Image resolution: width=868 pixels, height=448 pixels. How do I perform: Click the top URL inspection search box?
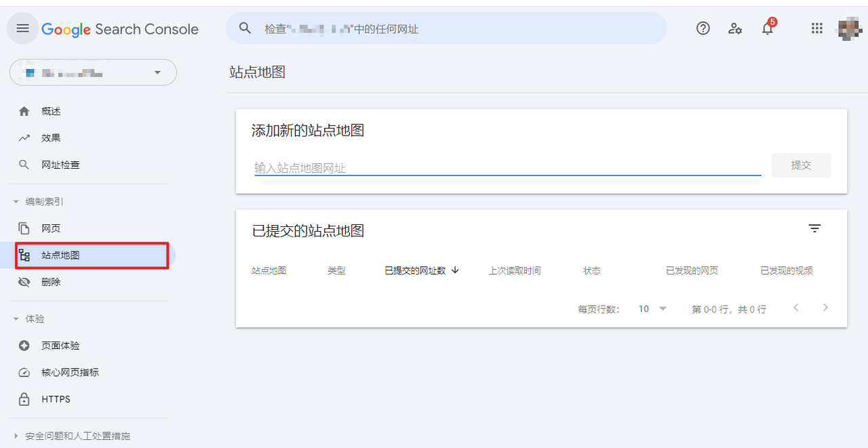[x=446, y=28]
